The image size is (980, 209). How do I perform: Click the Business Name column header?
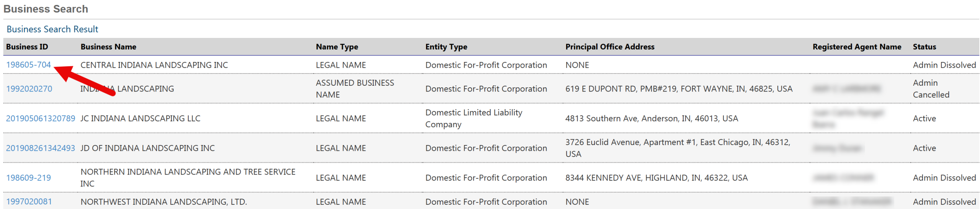click(x=108, y=47)
